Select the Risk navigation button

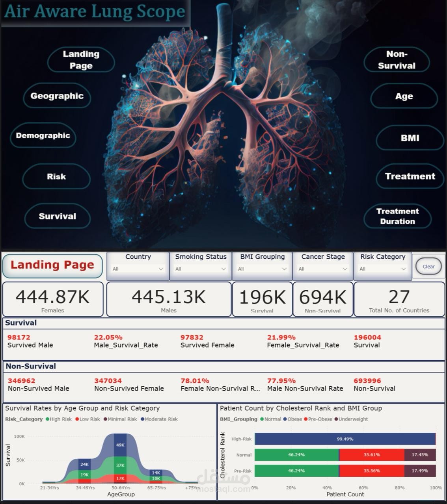56,177
